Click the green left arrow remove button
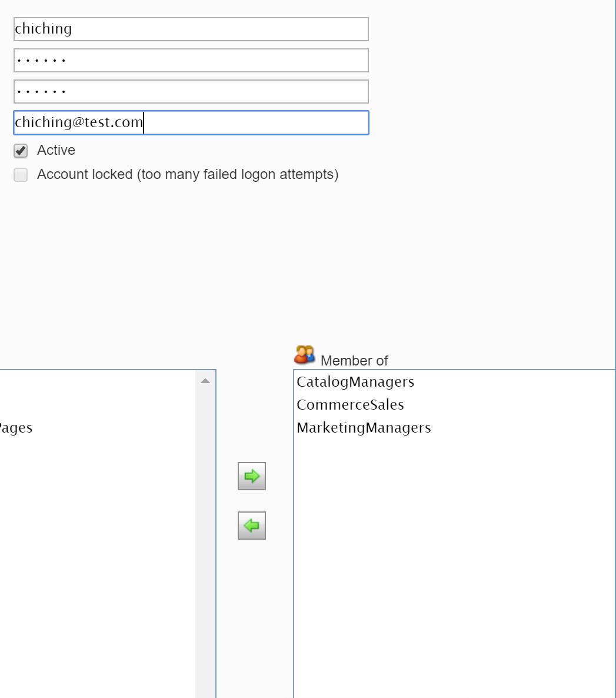Viewport: 616px width, 698px height. pyautogui.click(x=252, y=526)
